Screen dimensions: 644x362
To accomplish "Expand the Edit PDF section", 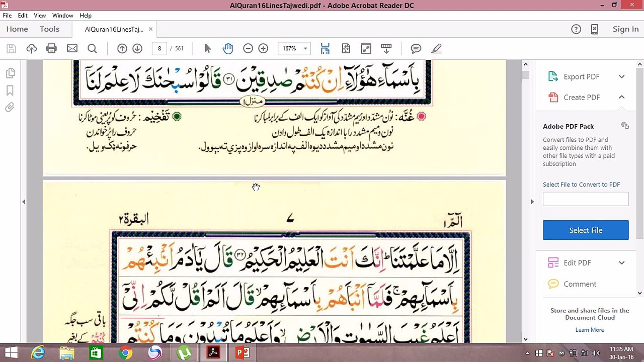I will coord(622,262).
